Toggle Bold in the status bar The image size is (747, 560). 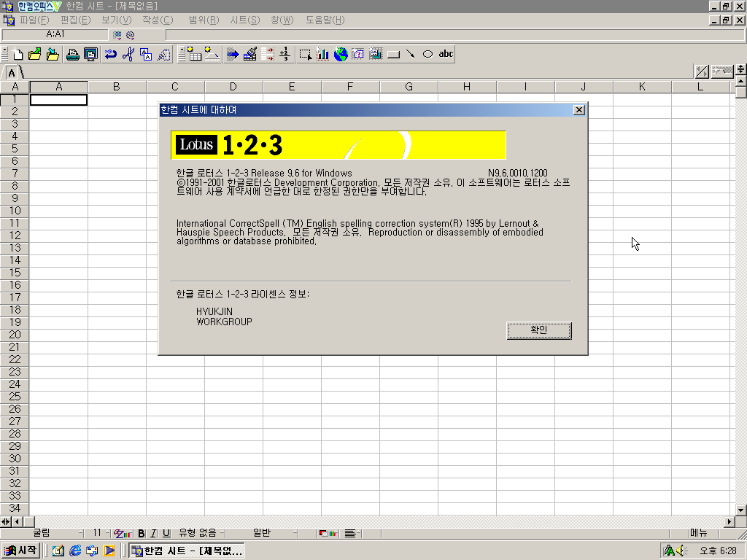tap(141, 533)
